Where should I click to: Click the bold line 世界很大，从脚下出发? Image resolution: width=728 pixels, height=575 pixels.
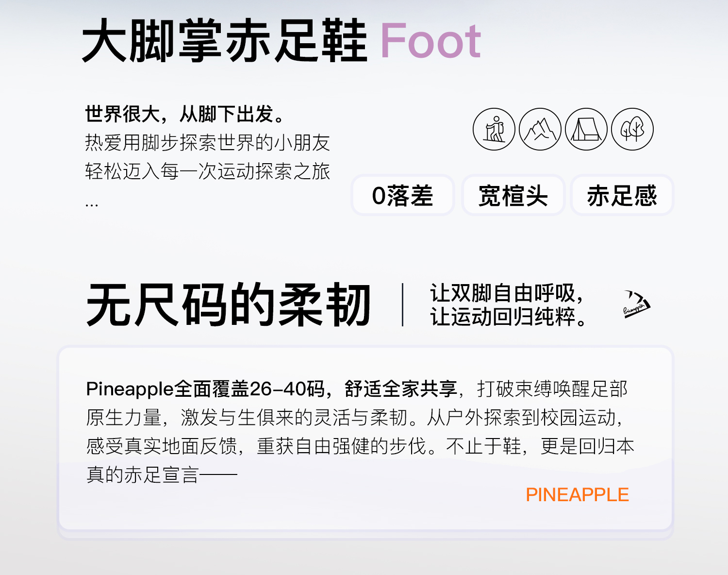(x=185, y=115)
